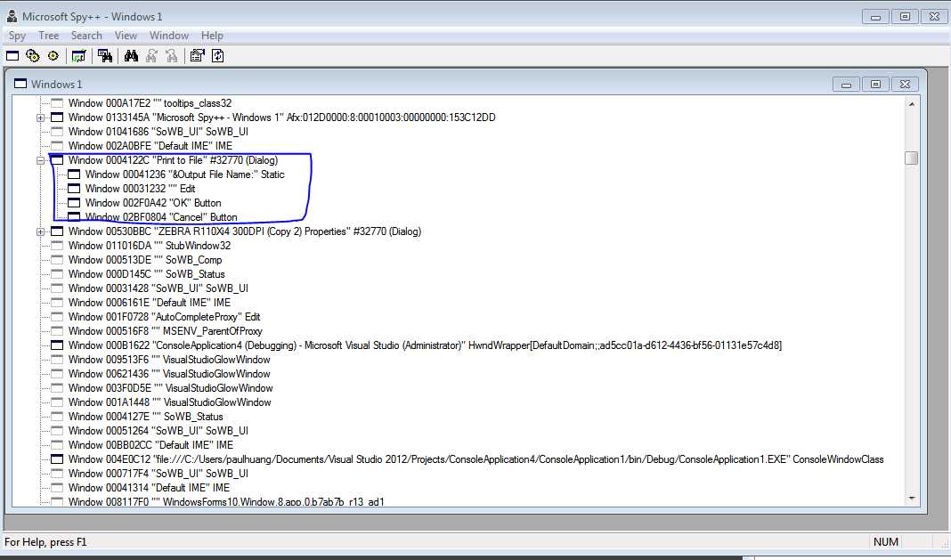Open the Search menu
The height and width of the screenshot is (560, 951).
coord(86,36)
